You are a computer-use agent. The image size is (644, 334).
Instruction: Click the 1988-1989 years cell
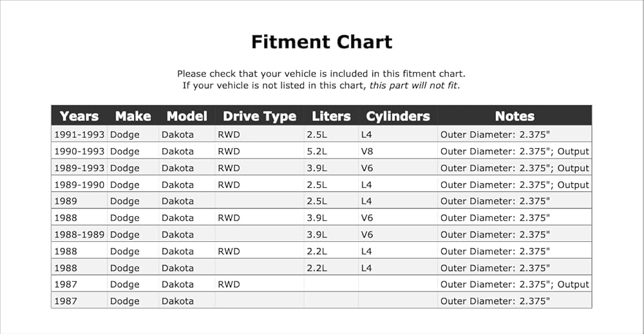coord(79,235)
